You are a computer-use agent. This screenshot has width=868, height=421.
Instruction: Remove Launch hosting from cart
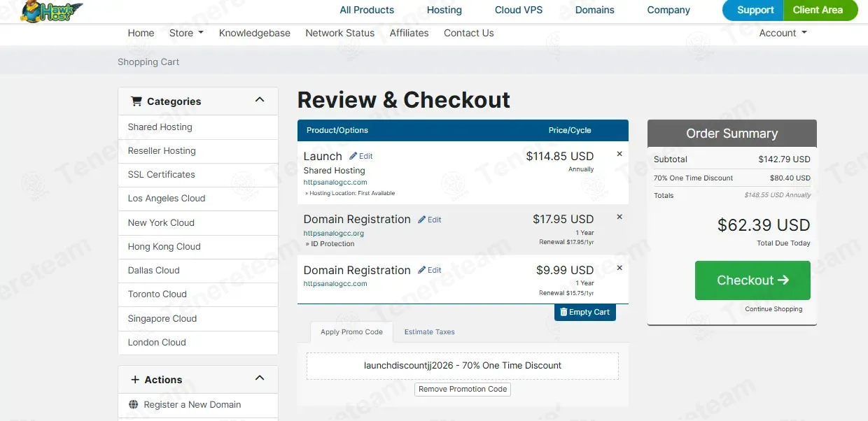pyautogui.click(x=619, y=154)
